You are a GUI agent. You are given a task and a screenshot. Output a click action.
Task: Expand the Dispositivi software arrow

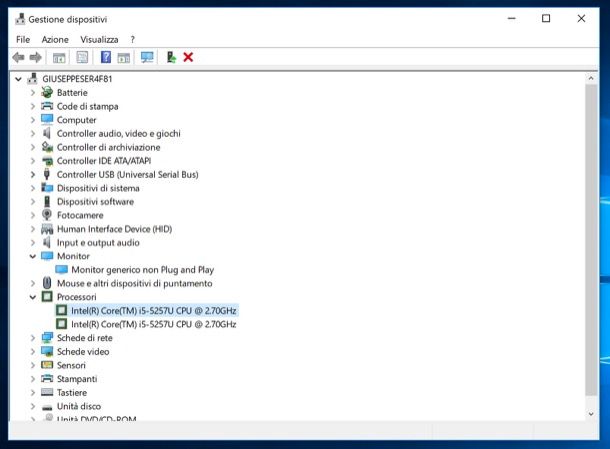33,202
